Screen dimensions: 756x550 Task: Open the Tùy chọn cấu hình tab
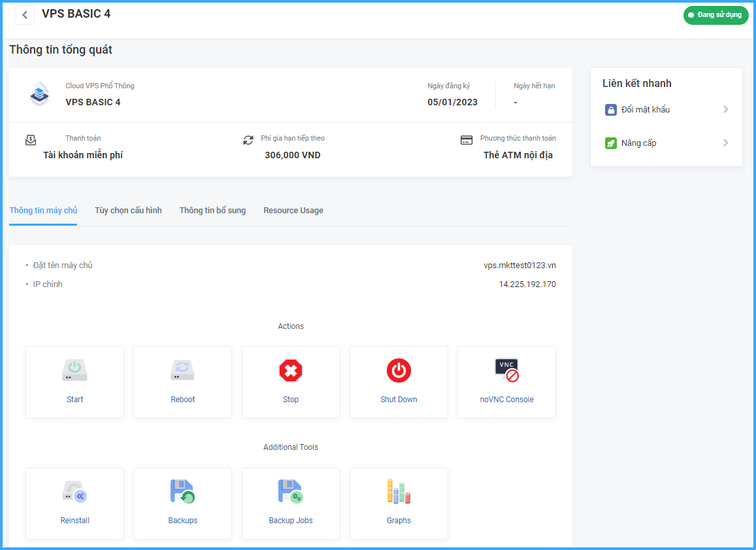(x=128, y=211)
